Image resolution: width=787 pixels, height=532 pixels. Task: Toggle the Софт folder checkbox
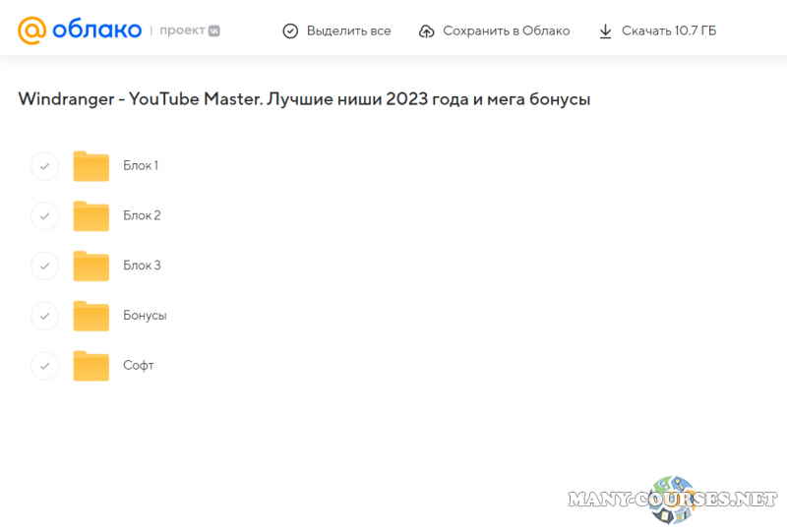pos(44,367)
